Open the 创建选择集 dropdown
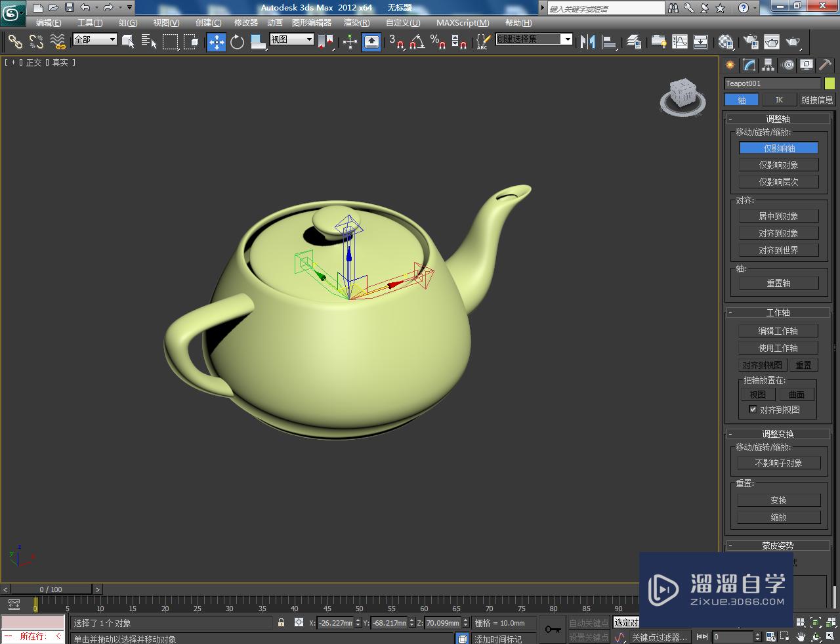 pos(534,39)
